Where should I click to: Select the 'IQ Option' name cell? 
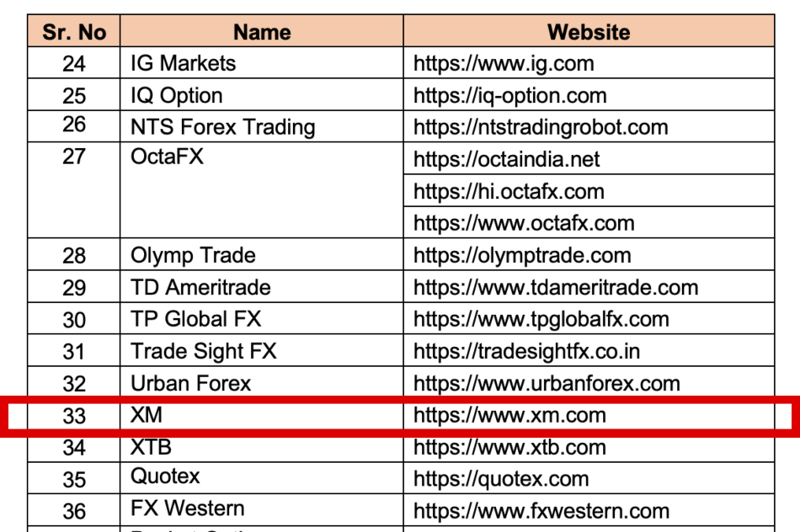[x=262, y=95]
